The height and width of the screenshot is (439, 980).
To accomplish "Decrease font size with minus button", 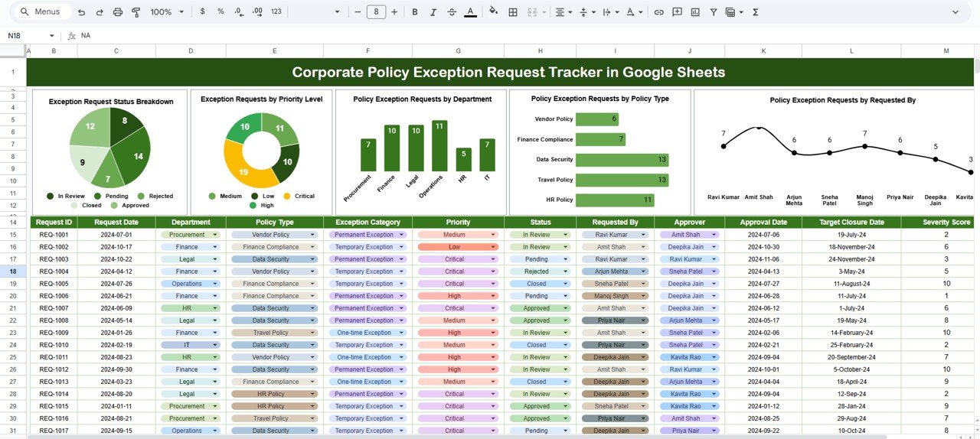I will click(x=358, y=12).
